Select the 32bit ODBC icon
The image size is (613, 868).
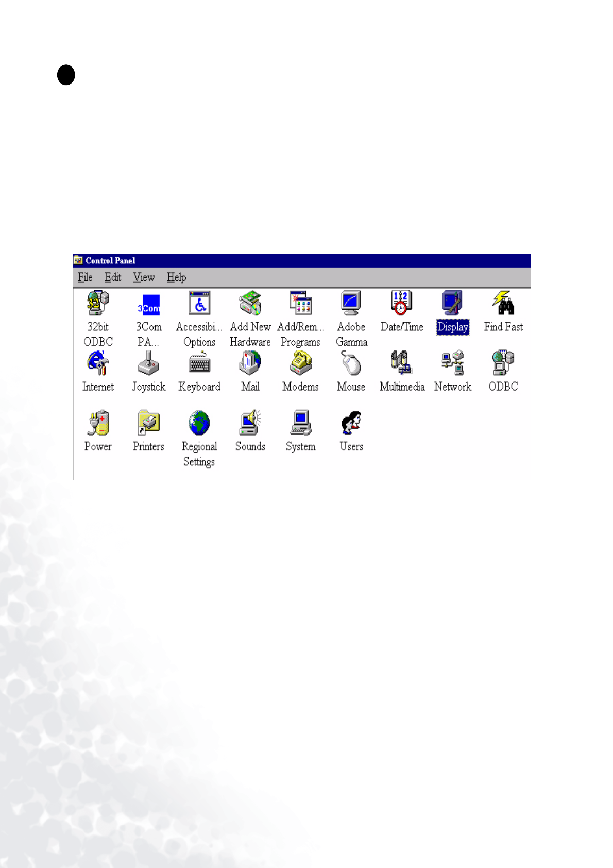click(x=98, y=303)
